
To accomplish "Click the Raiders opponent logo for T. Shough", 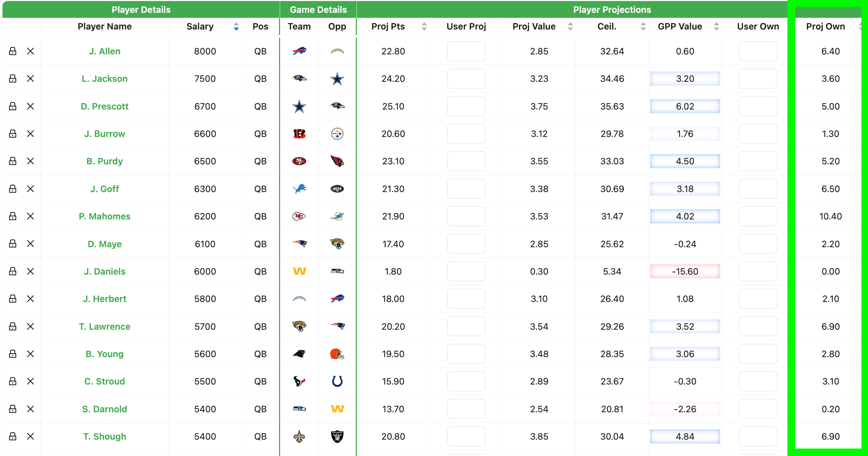I will pyautogui.click(x=337, y=436).
